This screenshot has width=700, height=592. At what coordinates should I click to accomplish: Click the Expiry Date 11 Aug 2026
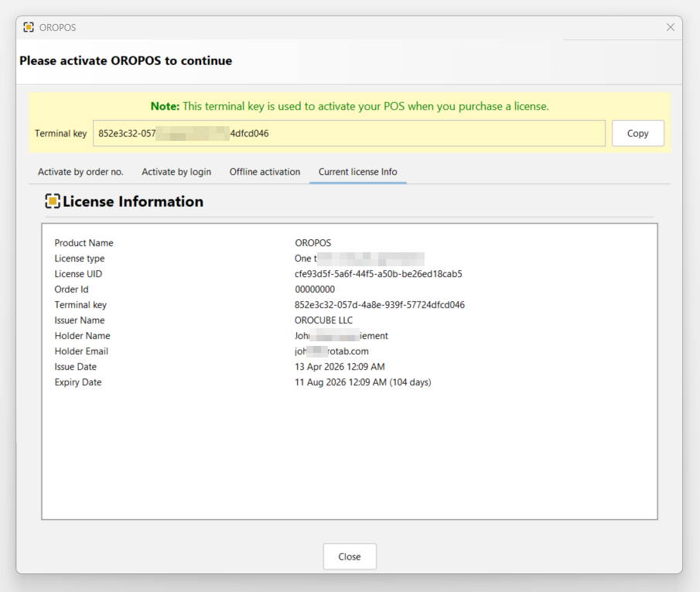363,382
